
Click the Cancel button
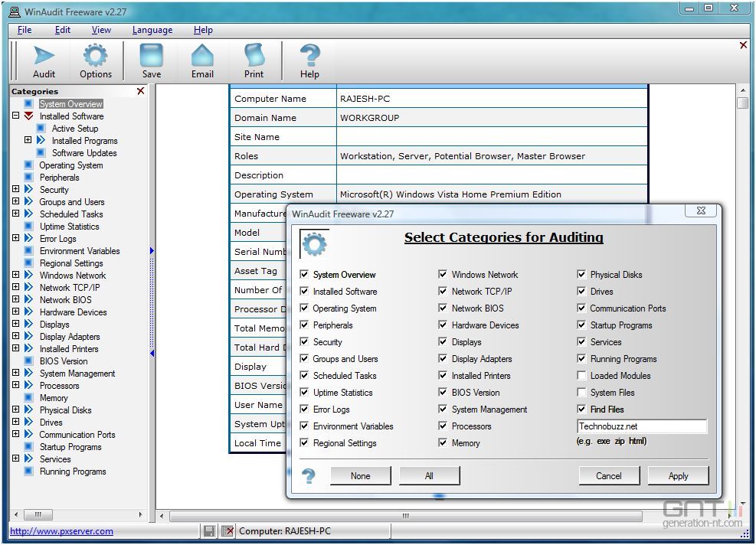click(x=609, y=475)
